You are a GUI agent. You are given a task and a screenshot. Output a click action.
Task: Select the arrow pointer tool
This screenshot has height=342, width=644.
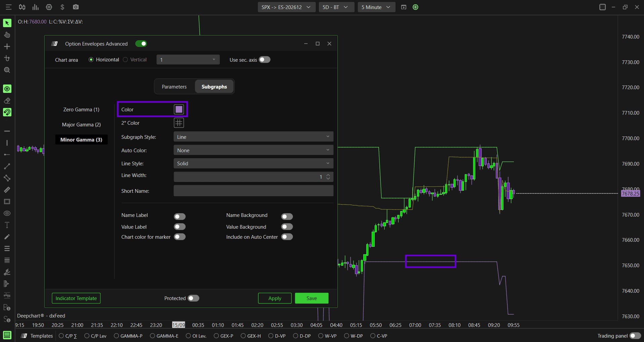click(7, 23)
